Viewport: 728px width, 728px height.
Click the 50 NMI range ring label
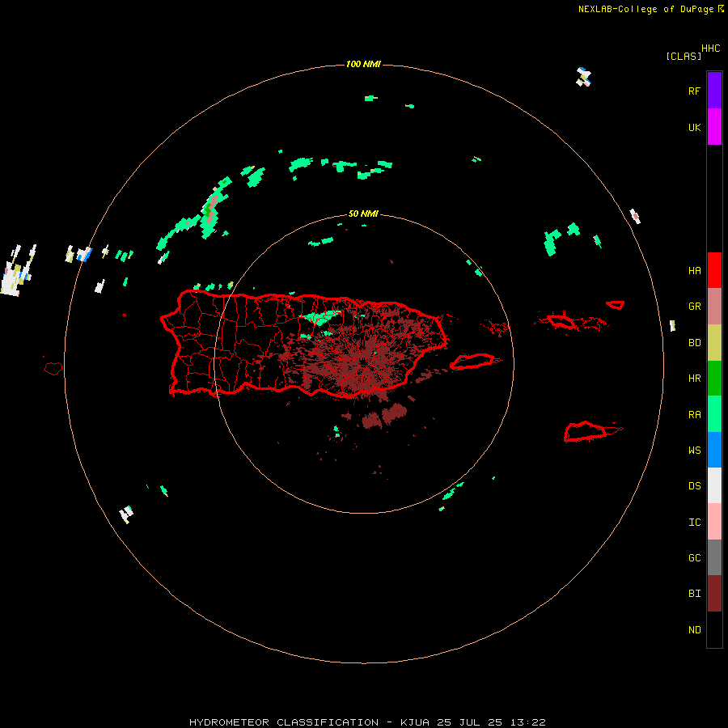363,214
